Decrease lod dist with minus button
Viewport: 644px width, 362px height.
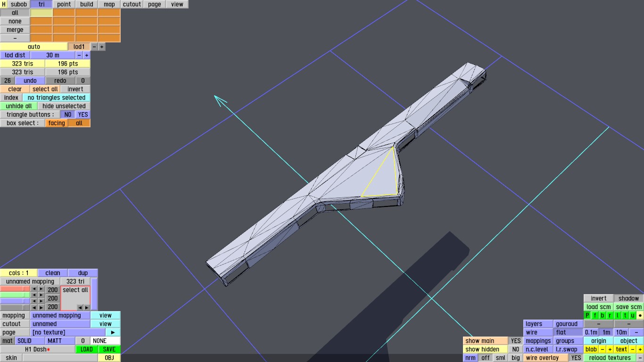point(79,55)
